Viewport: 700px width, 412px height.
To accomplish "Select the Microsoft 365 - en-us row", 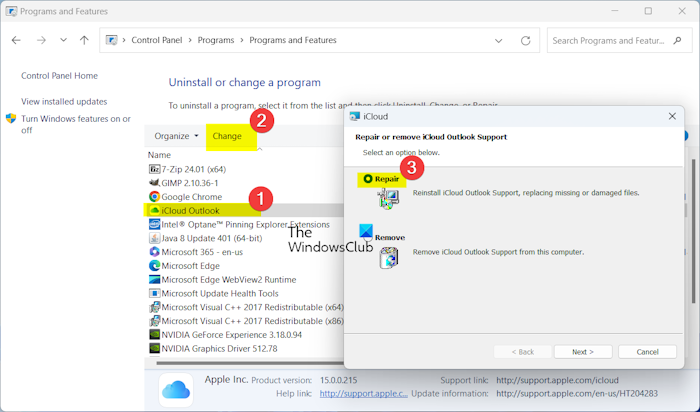I will coord(244,252).
